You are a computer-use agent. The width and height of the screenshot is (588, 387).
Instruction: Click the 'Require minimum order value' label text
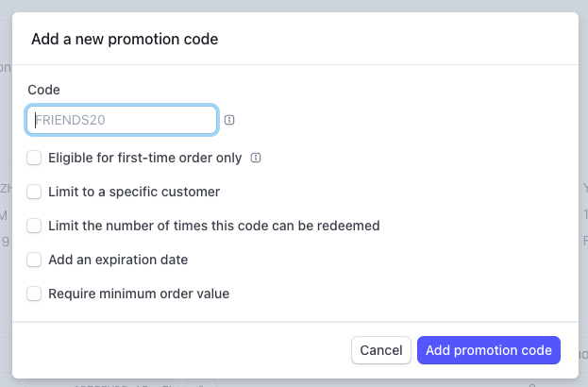(139, 294)
